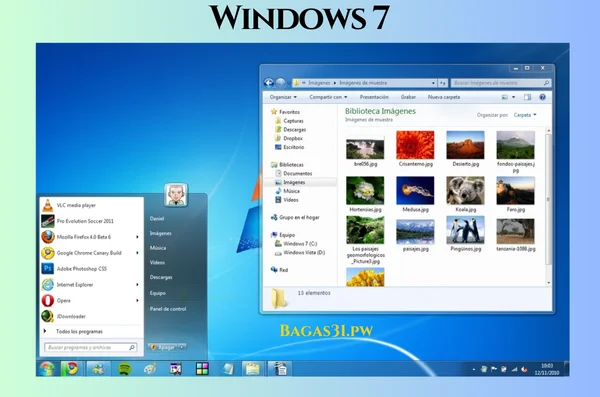Click the network signal tray icon
The image size is (600, 397).
click(x=514, y=369)
